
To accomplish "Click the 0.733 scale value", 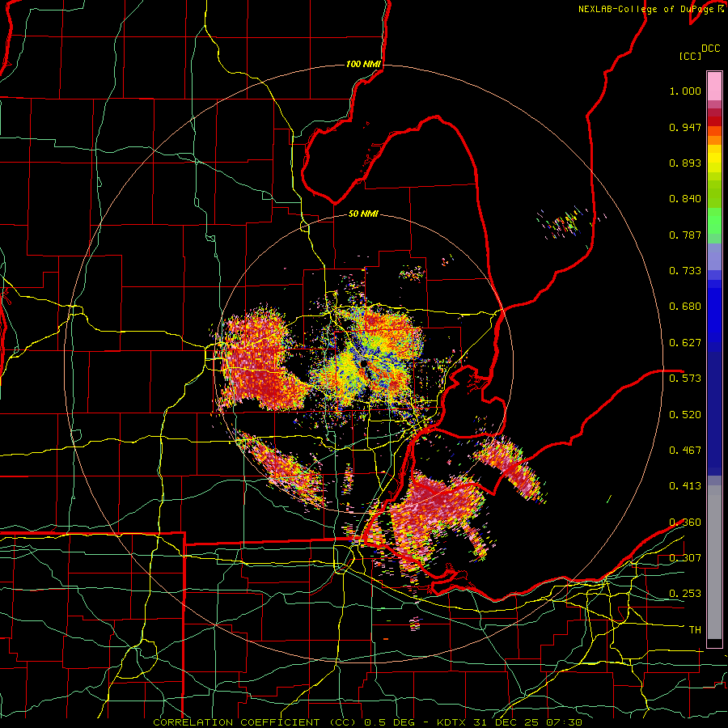I will point(685,271).
